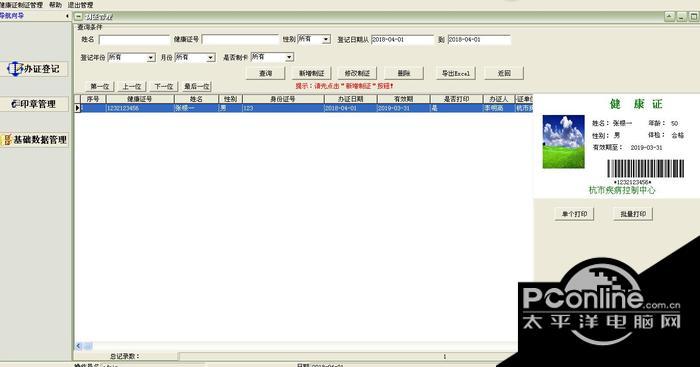Open the 帮助 menu
Viewport: 700px width, 367px height.
click(55, 5)
